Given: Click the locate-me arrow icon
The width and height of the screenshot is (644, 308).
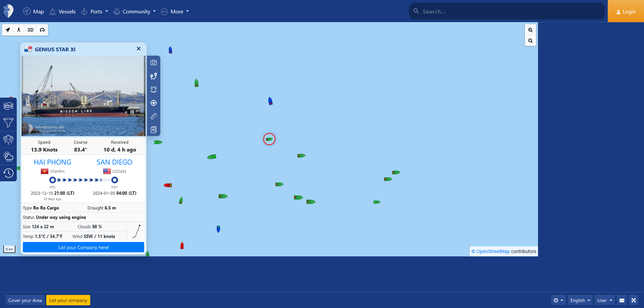Looking at the screenshot, I should (x=8, y=30).
